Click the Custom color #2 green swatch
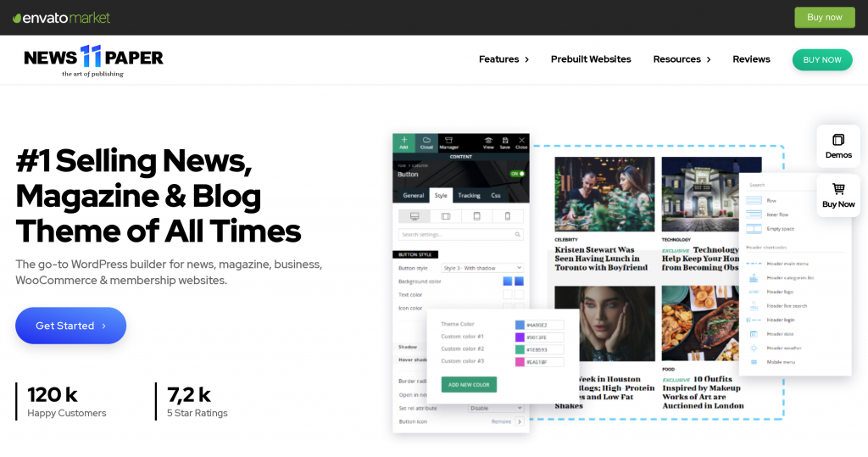This screenshot has width=868, height=457. (520, 349)
